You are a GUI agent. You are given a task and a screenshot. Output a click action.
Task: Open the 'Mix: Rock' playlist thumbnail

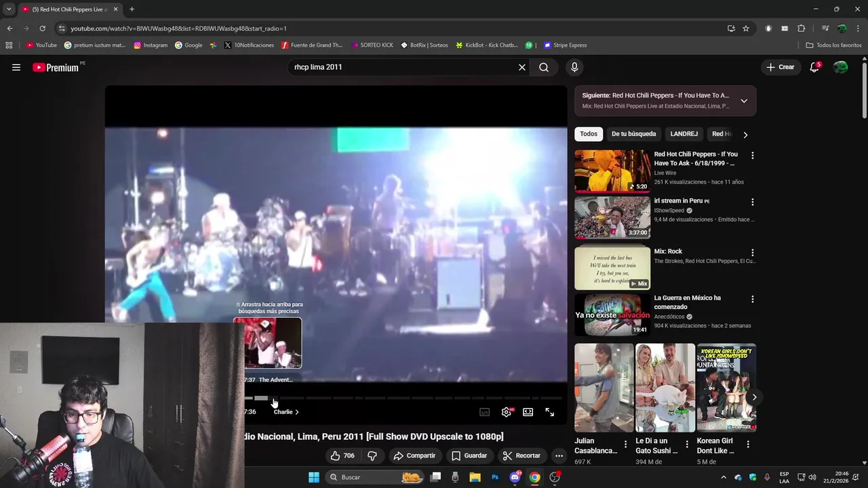tap(612, 268)
